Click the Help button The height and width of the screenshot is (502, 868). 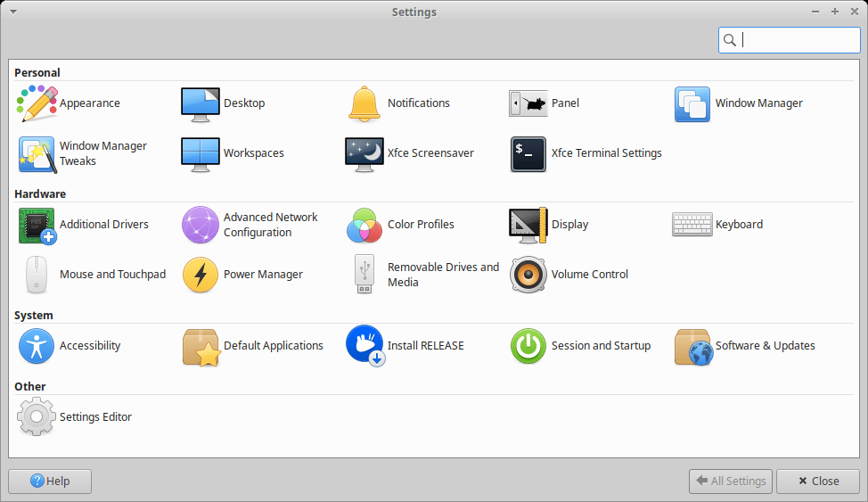(x=50, y=481)
